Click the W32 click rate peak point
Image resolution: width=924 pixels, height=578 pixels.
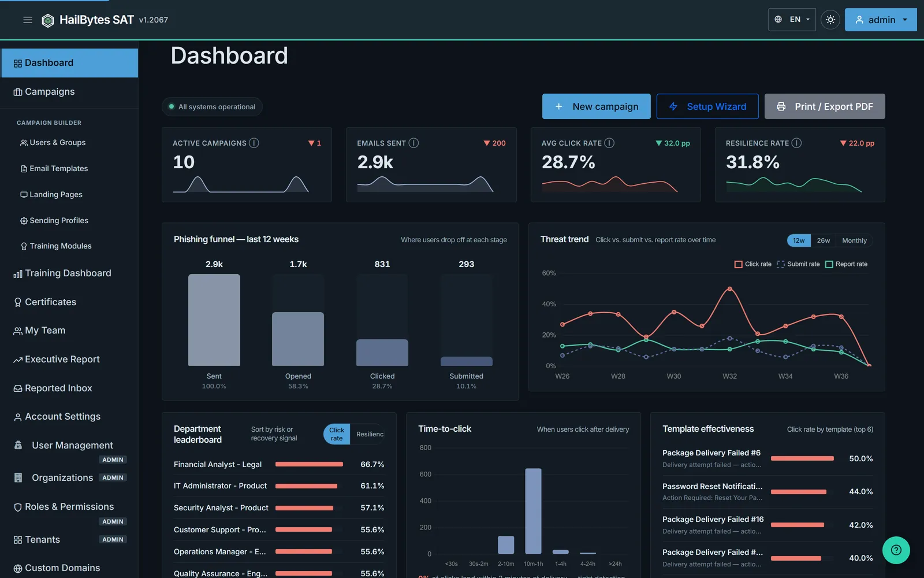[x=730, y=288]
